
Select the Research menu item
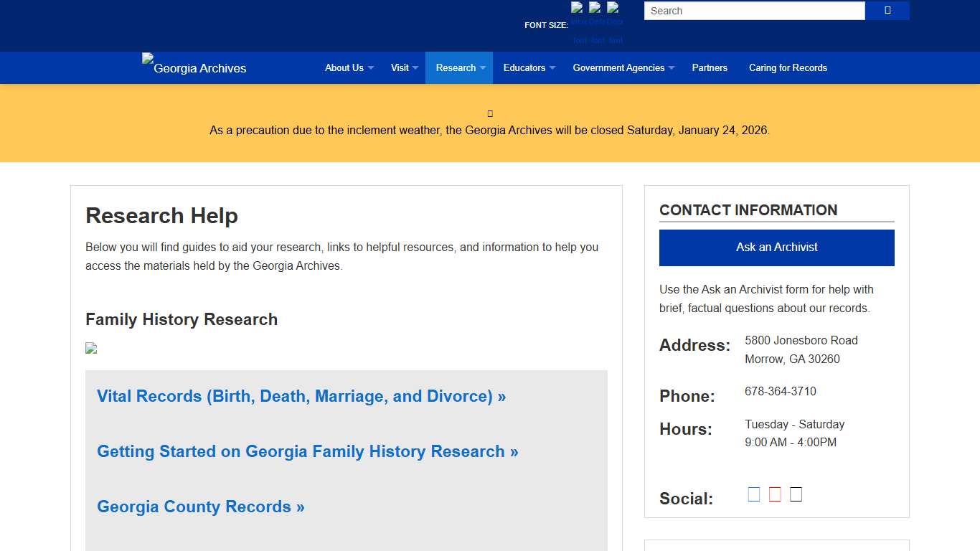click(459, 67)
